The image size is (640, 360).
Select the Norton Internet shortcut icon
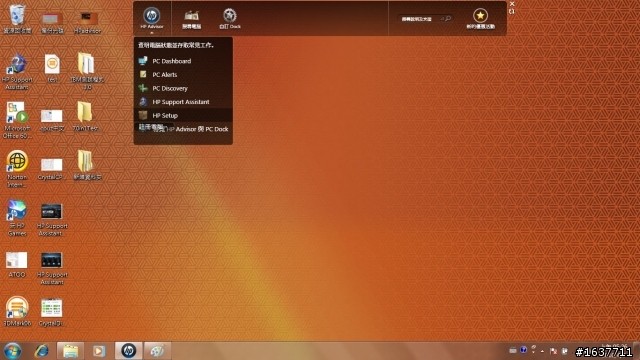click(17, 168)
